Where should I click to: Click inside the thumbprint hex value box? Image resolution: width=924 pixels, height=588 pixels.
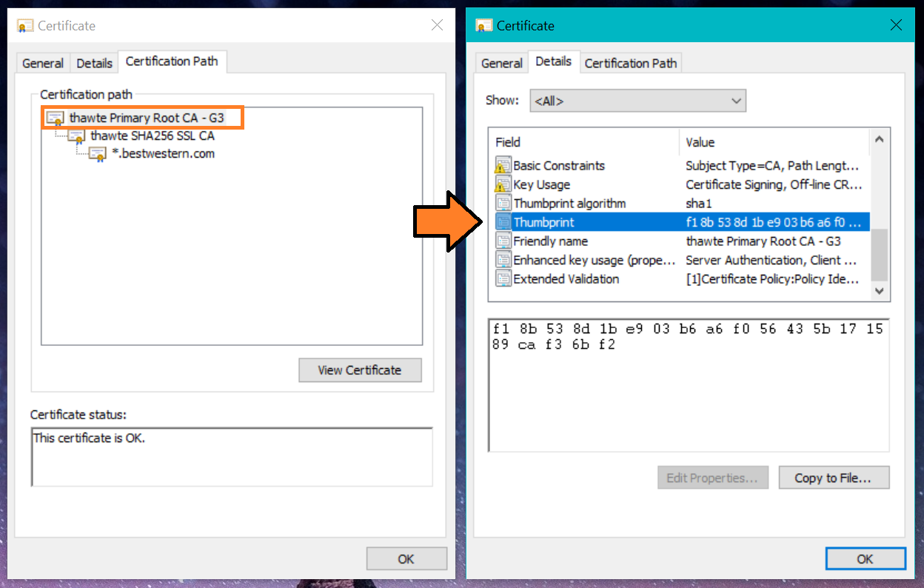click(689, 385)
